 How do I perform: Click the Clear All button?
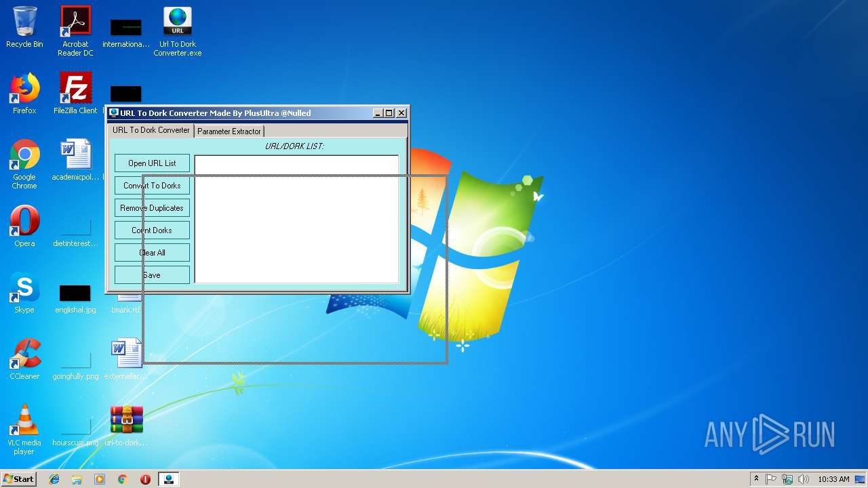pos(152,253)
